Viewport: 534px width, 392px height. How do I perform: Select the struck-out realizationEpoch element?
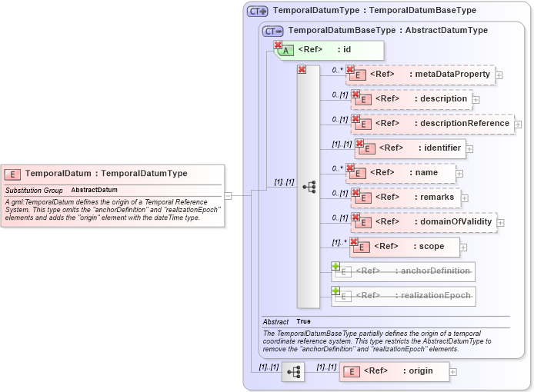pos(403,296)
